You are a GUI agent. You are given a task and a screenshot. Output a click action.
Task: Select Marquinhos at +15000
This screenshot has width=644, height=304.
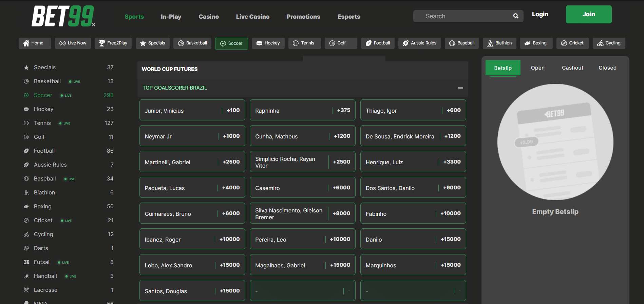point(413,265)
